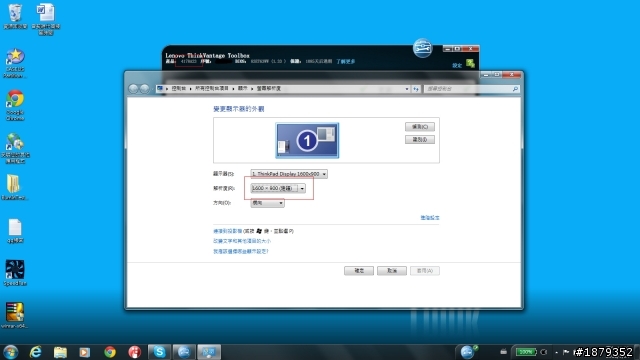Open the EASEUS Partition desktop shortcut
Screen dimensions: 640x360
[15, 63]
